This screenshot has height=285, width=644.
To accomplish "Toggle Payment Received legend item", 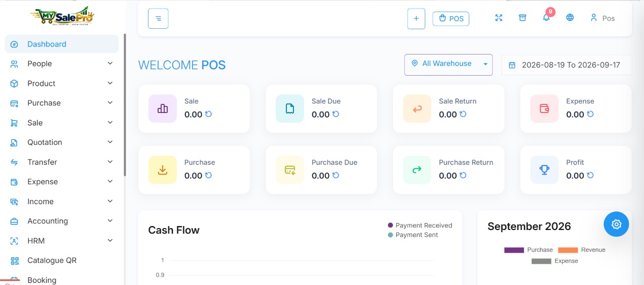I will [420, 225].
